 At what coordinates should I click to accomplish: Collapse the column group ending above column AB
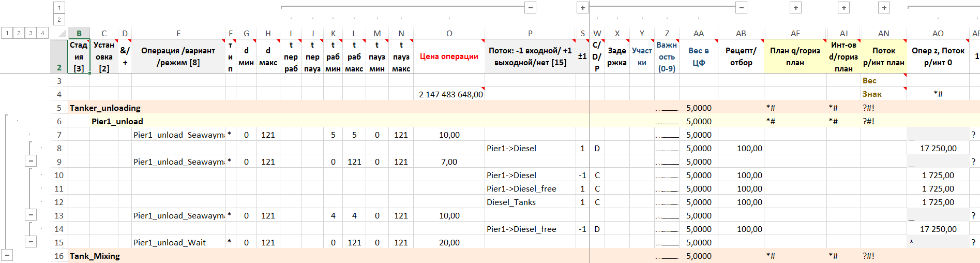[741, 8]
